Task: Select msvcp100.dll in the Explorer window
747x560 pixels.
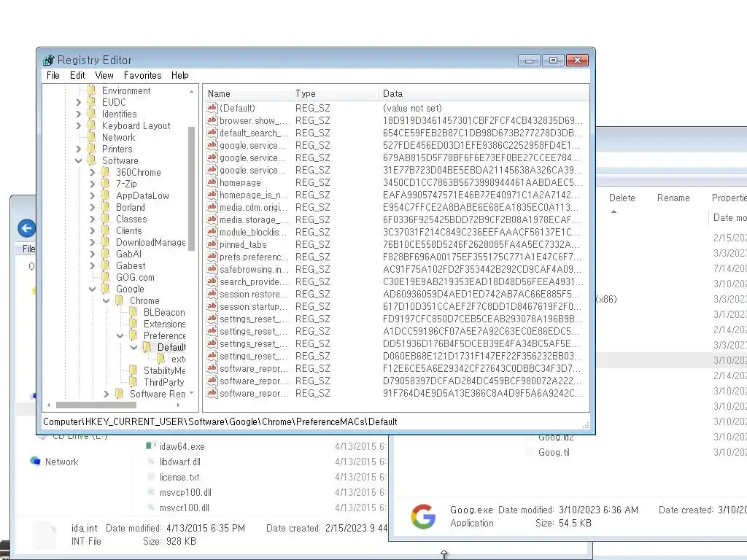Action: coord(185,492)
